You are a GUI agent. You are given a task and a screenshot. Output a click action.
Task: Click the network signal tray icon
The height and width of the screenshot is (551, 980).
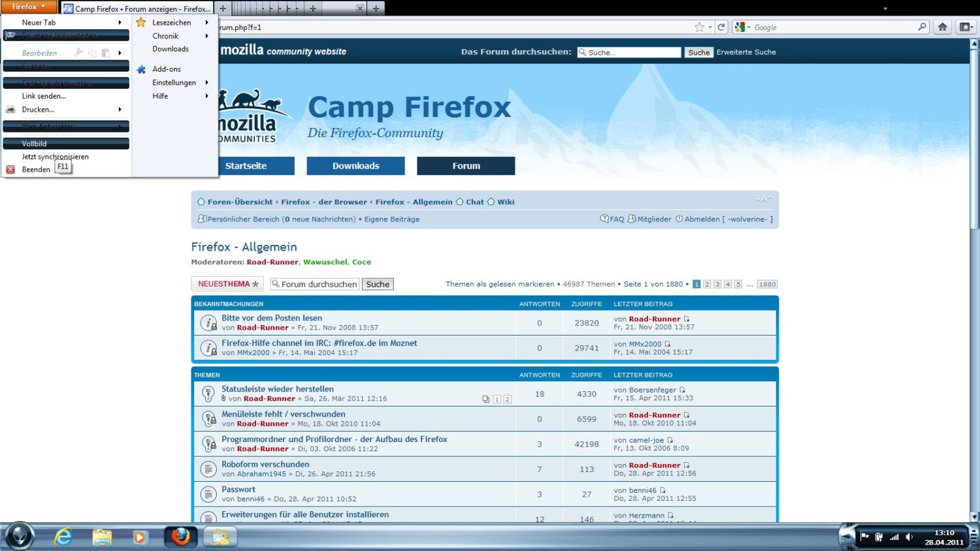[894, 537]
